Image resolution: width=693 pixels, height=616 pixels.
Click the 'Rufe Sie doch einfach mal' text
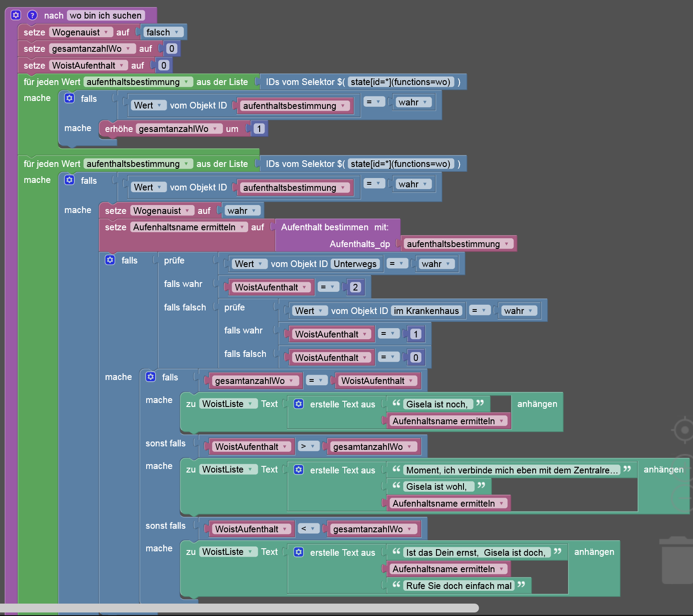coord(459,585)
